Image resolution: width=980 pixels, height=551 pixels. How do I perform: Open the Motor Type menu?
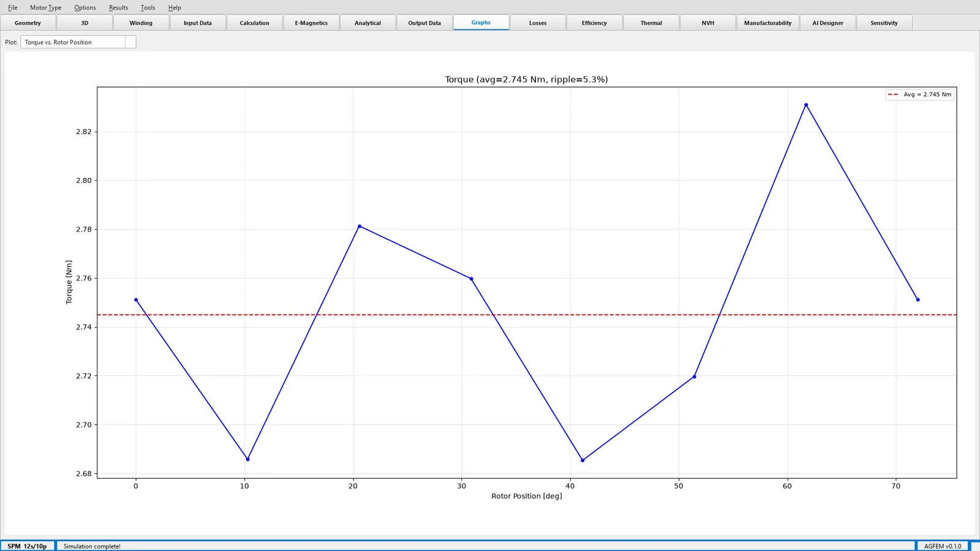[45, 7]
